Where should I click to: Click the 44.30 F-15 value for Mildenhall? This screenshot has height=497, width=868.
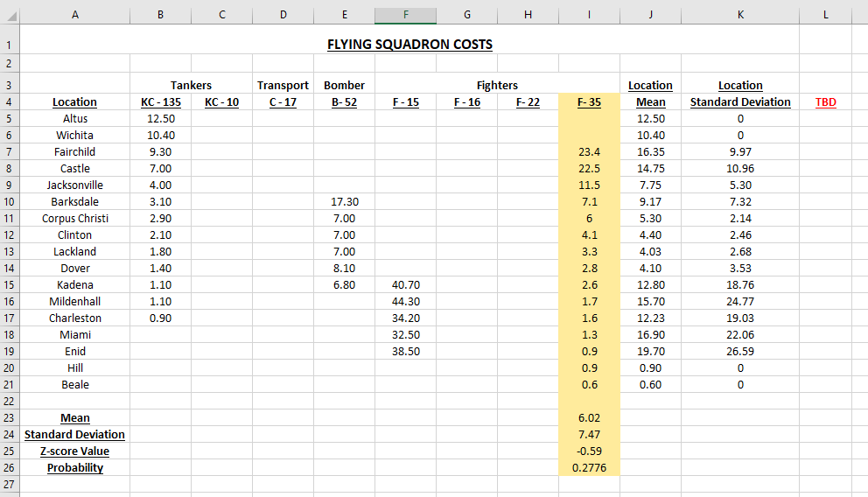tap(406, 301)
